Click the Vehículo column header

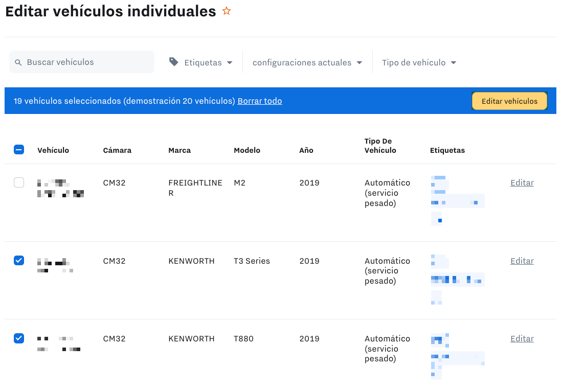pos(53,150)
